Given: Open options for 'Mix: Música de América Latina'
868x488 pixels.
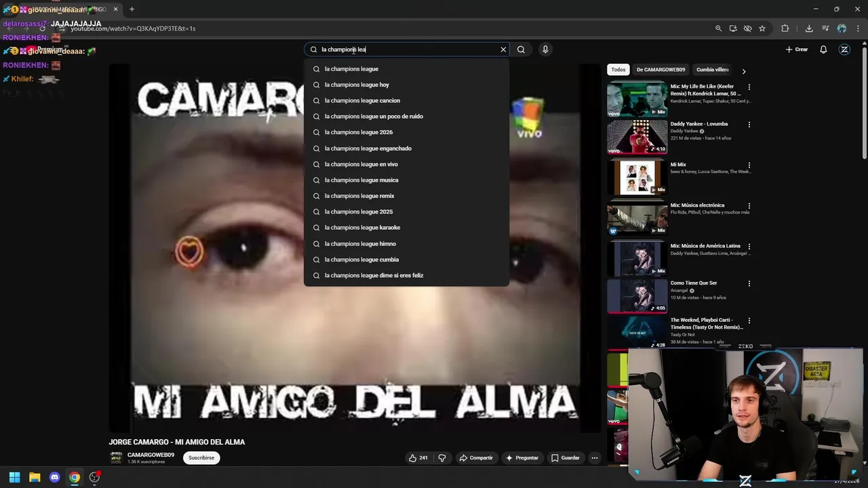Looking at the screenshot, I should point(749,247).
